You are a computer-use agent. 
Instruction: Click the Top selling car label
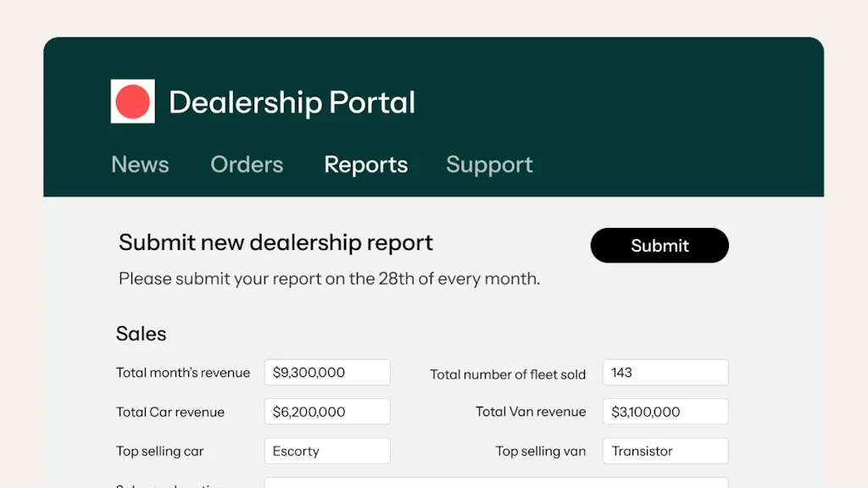pyautogui.click(x=160, y=451)
